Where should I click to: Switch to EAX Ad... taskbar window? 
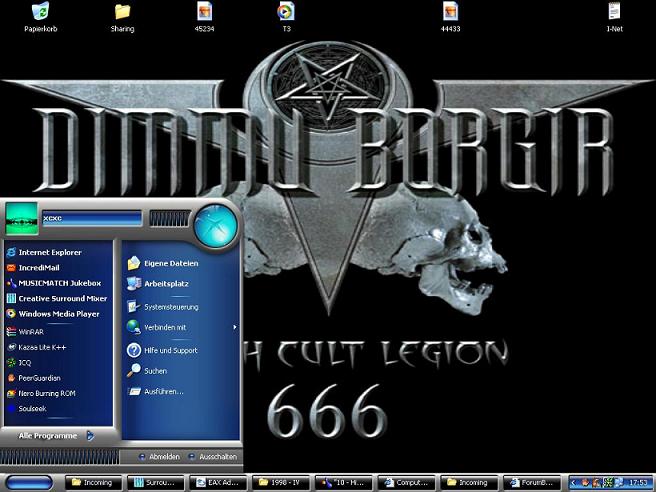coord(219,483)
